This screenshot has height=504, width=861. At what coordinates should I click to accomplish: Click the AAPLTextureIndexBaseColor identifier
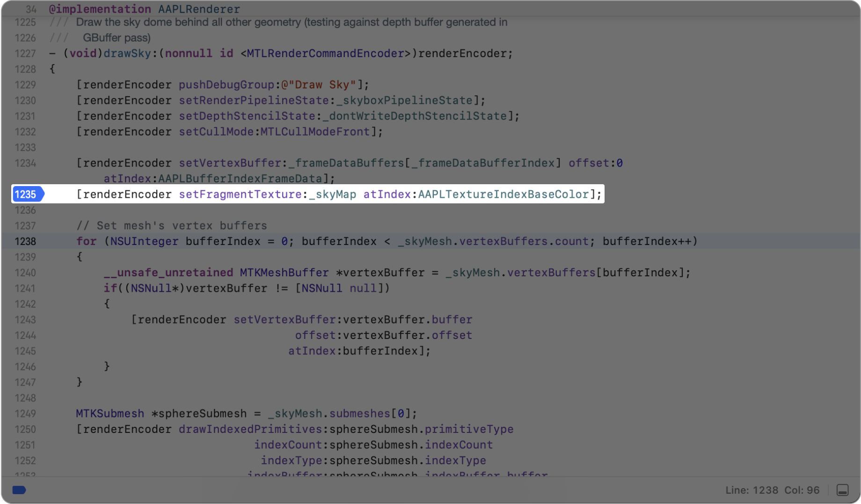[504, 194]
